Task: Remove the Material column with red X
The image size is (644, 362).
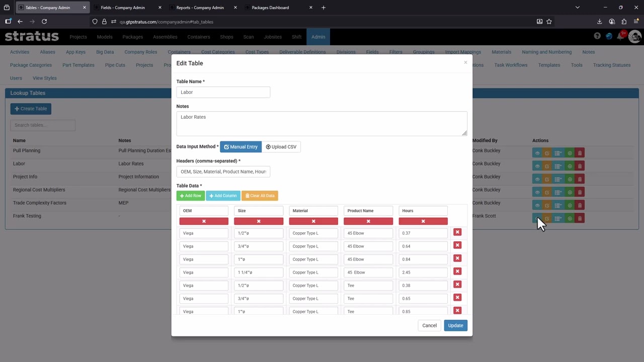Action: 313,221
